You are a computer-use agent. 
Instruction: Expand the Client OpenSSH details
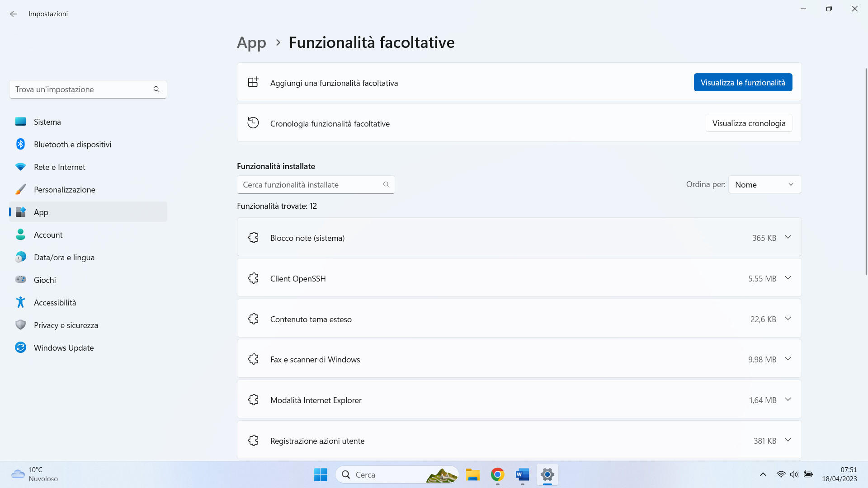[x=788, y=278]
